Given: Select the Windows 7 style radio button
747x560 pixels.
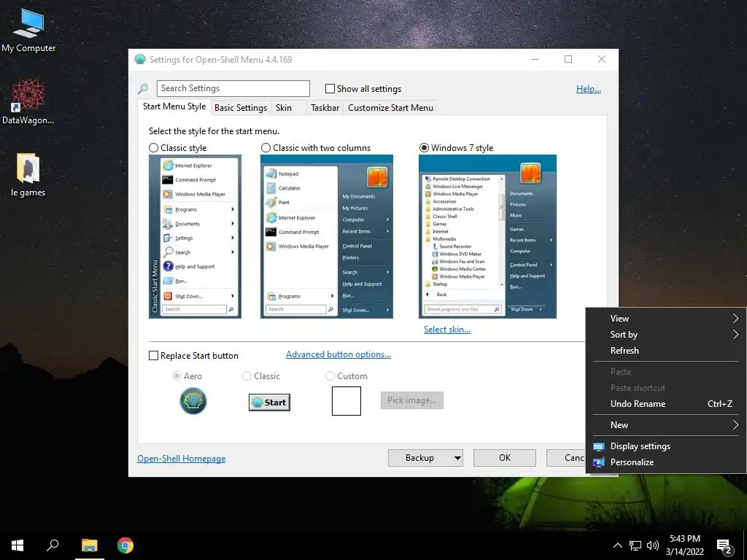Looking at the screenshot, I should pos(424,148).
